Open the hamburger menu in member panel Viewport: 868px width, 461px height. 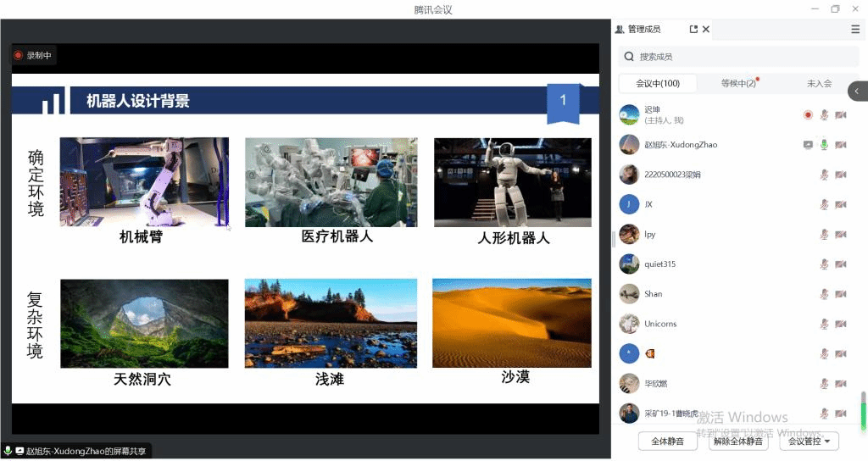[x=855, y=29]
